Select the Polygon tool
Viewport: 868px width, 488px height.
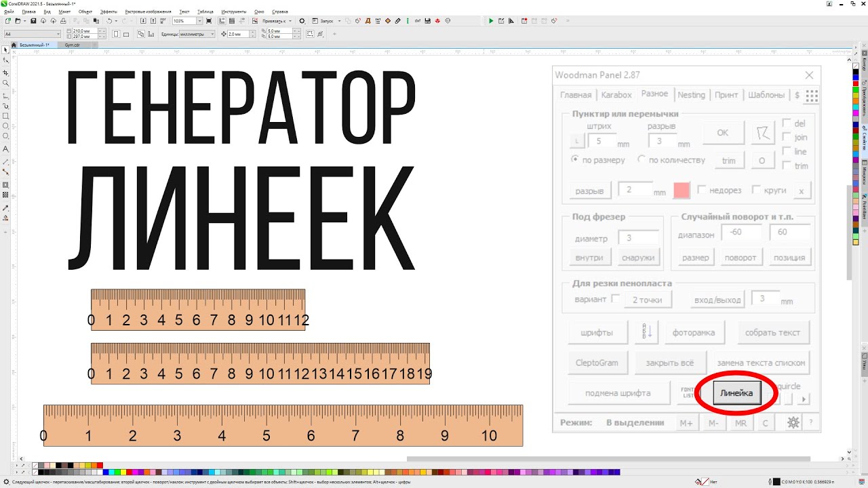click(x=5, y=136)
